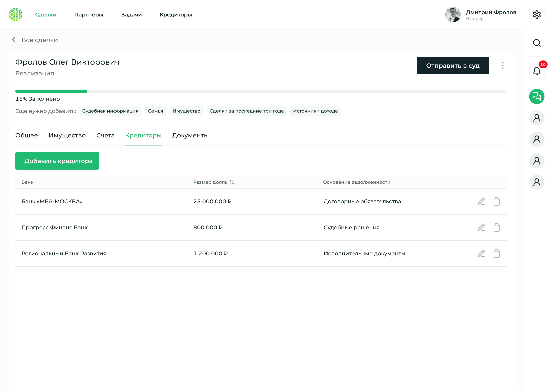Click the Добавить кредитора button
This screenshot has height=392, width=551.
[x=57, y=161]
